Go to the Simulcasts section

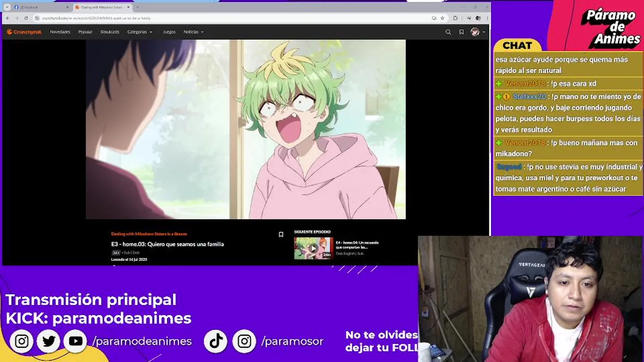(x=110, y=32)
